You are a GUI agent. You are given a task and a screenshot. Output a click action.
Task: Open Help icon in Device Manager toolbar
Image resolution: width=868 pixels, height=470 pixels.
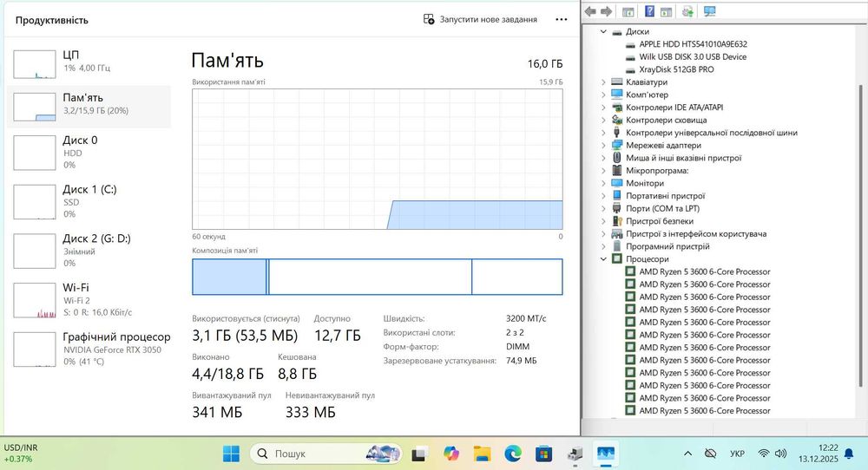click(x=650, y=11)
